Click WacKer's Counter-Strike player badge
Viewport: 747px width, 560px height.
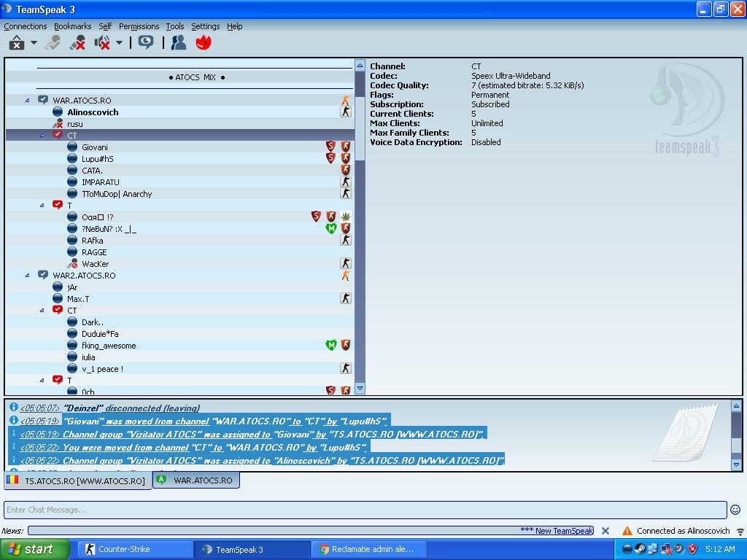pos(346,263)
